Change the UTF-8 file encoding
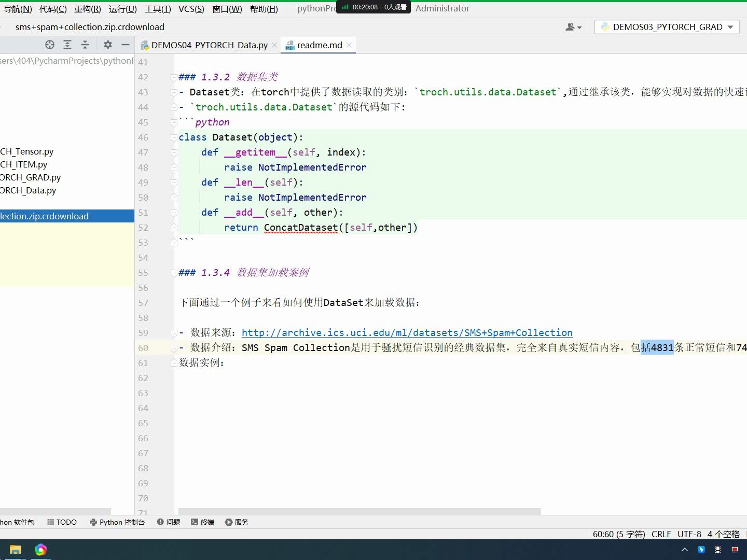 689,534
